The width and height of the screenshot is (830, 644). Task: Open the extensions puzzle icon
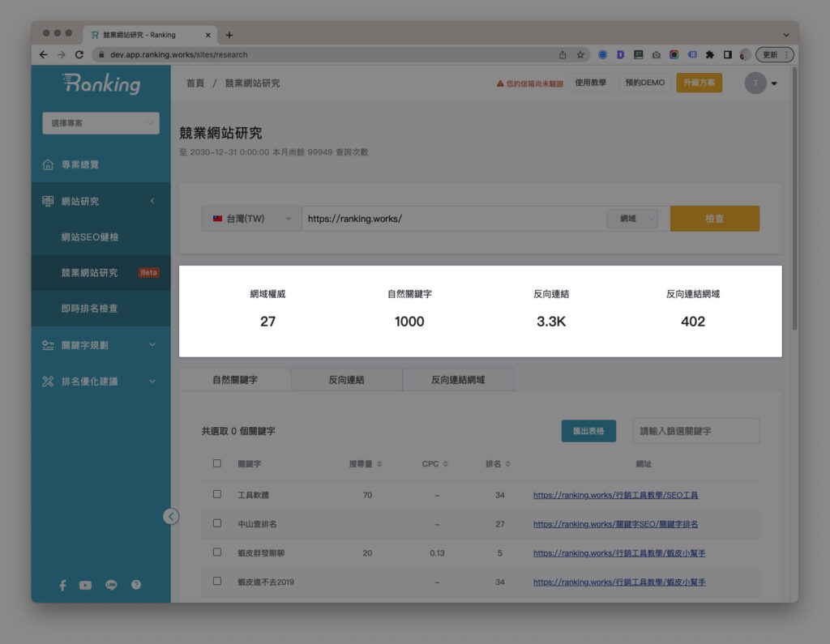(710, 54)
